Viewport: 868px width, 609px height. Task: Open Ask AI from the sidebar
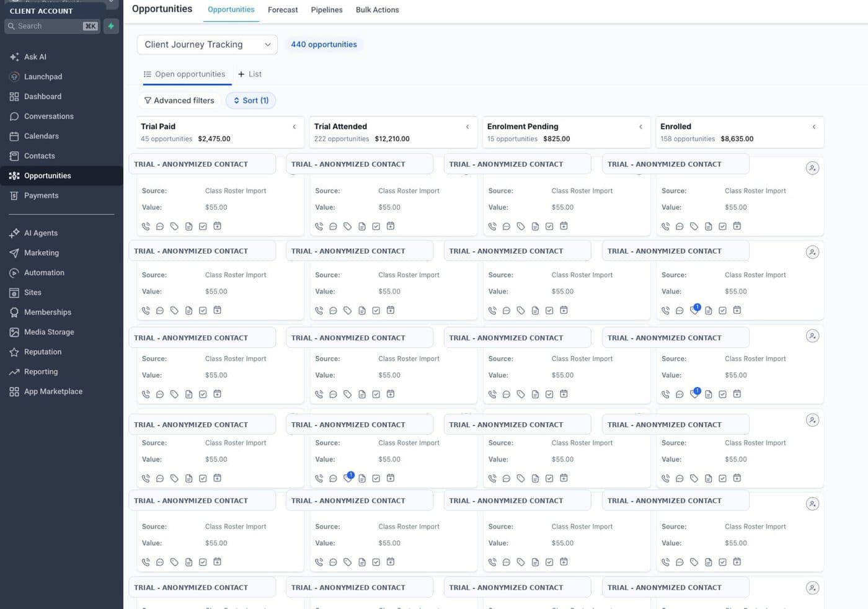coord(35,56)
